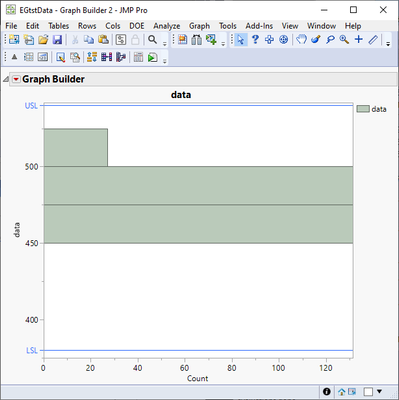
Task: Select the Magnifier zoom tool
Action: 344,39
